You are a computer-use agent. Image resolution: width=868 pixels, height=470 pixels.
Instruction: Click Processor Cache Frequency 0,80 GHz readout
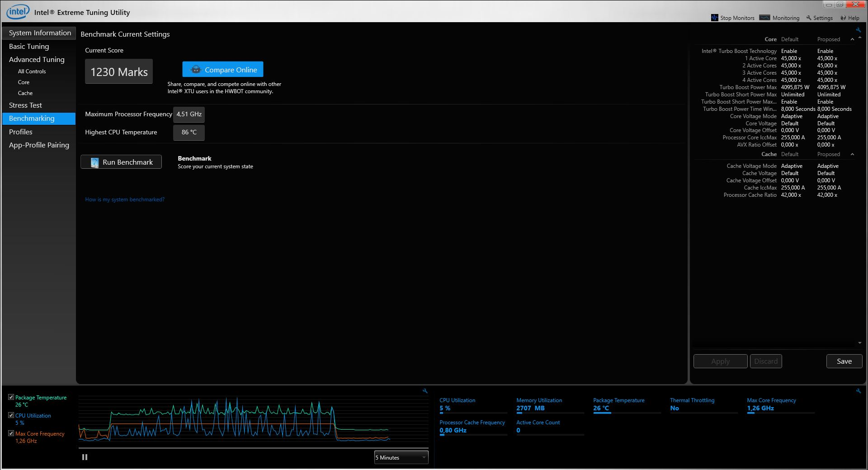[x=473, y=427]
